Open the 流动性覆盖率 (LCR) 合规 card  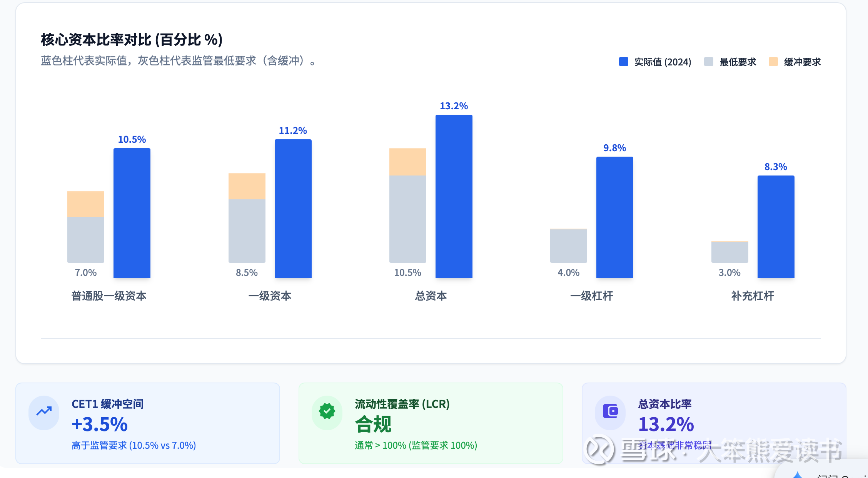(431, 423)
